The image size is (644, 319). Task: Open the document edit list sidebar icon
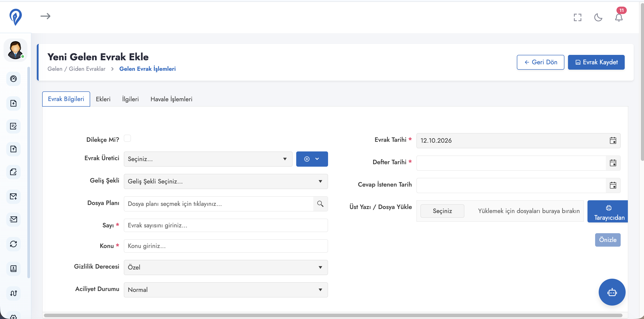click(13, 126)
